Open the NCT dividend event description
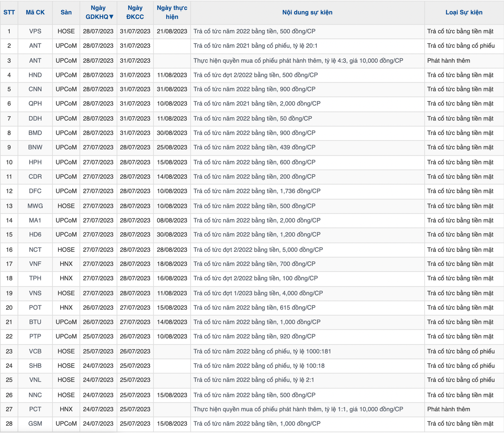504x433 pixels. point(258,250)
